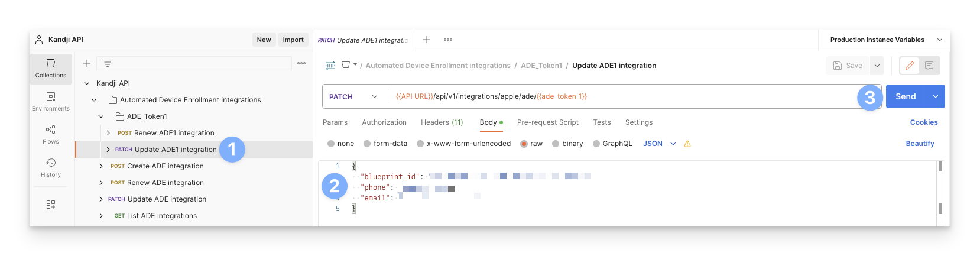Switch to the Body tab
Viewport: 980px width, 256px height.
[491, 122]
